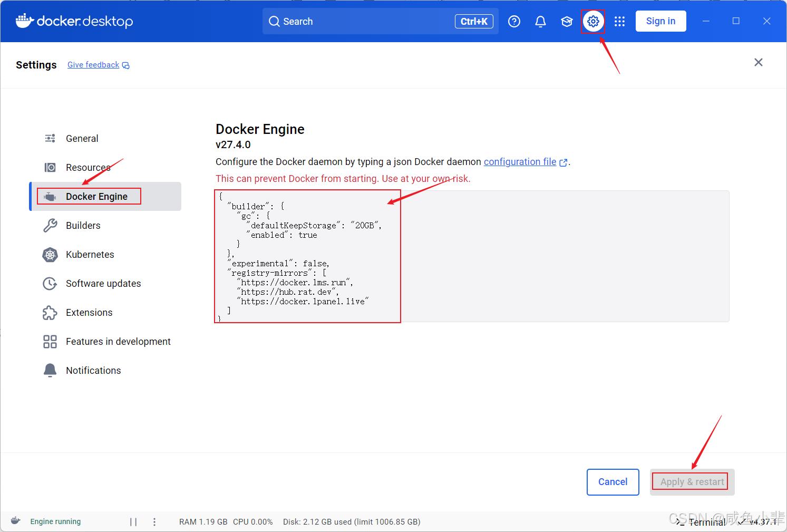Click the Docker whale logo
Viewport: 787px width, 532px height.
tap(24, 21)
